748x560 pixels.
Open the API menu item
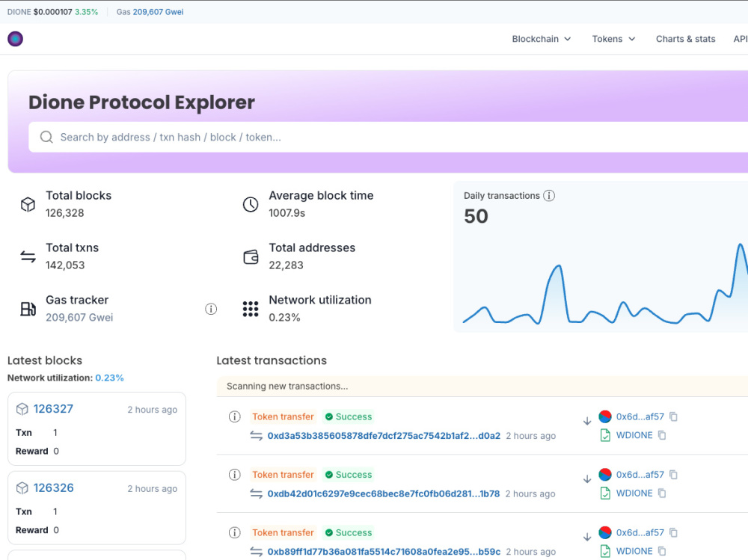click(741, 39)
